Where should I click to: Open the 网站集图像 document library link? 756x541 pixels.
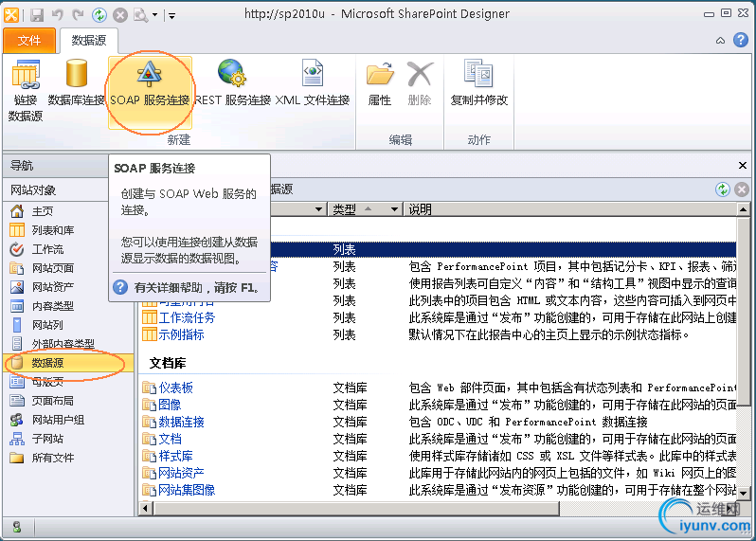click(x=187, y=490)
